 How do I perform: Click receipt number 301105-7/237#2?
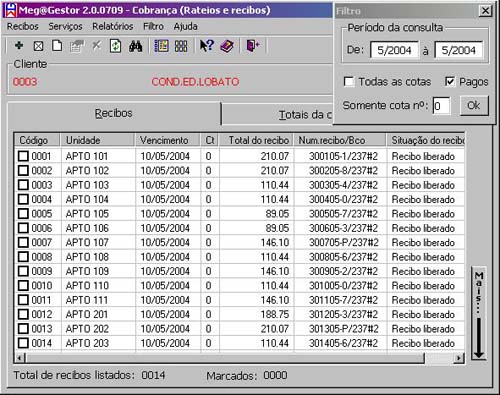343,300
